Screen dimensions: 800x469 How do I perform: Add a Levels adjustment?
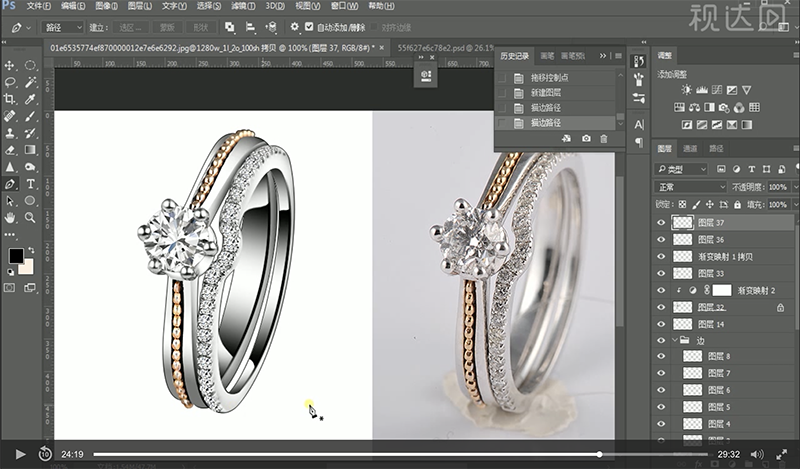[702, 90]
